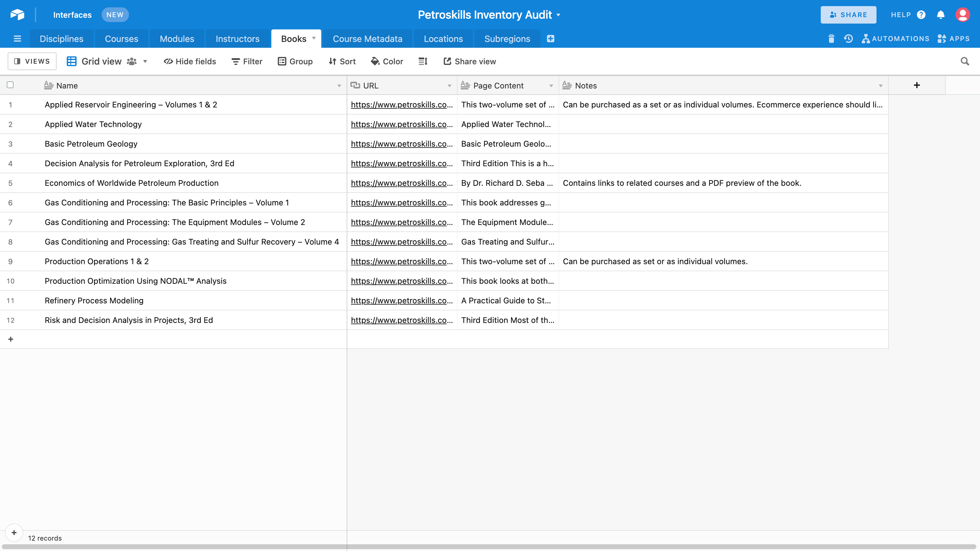This screenshot has height=551, width=980.
Task: Hide fields in the grid view
Action: pyautogui.click(x=190, y=61)
